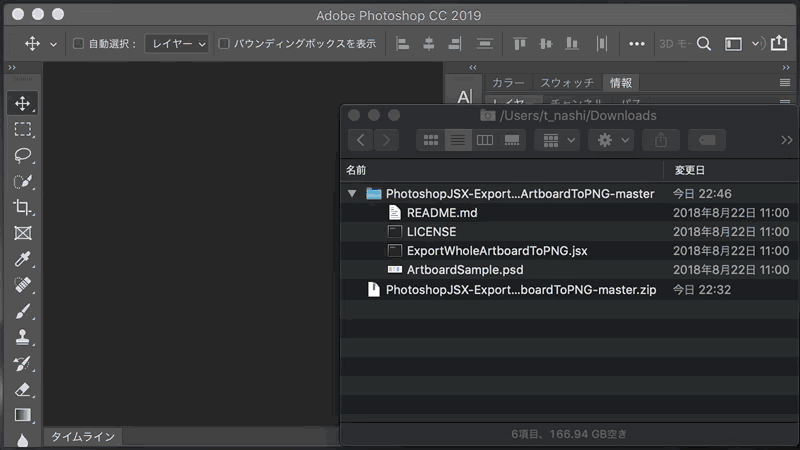800x450 pixels.
Task: Open Move tool preset picker arrow
Action: click(53, 44)
